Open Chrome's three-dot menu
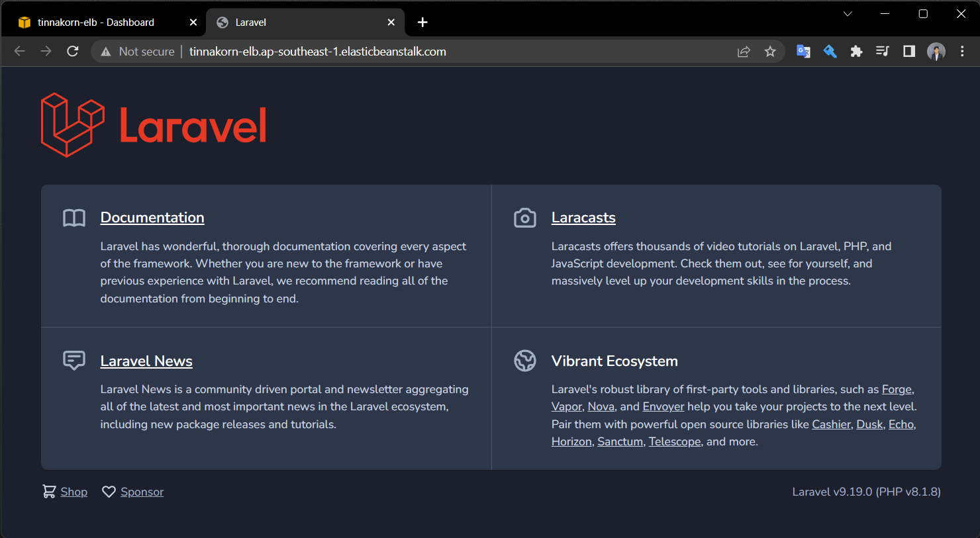The width and height of the screenshot is (980, 538). tap(962, 51)
